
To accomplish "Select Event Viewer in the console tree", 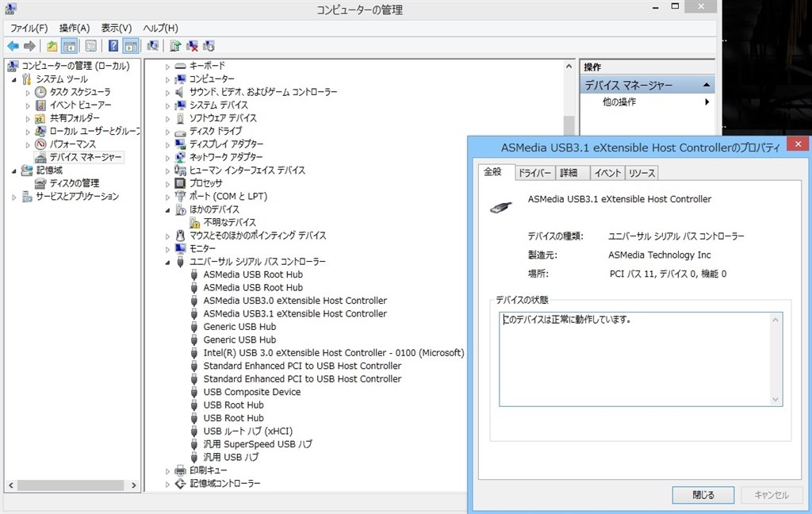I will [x=80, y=105].
